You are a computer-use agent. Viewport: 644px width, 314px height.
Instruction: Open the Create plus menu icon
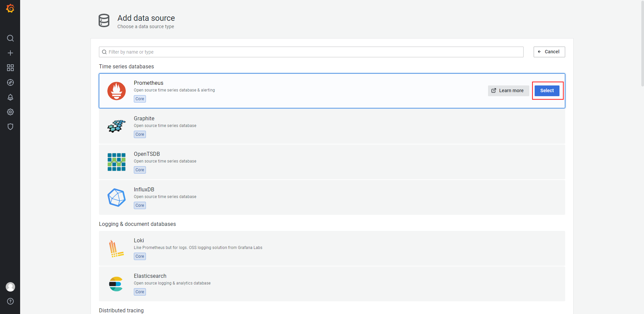[x=10, y=53]
